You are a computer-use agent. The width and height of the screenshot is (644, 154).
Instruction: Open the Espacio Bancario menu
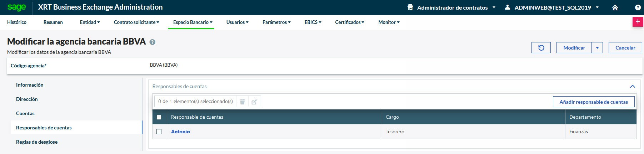pos(193,22)
